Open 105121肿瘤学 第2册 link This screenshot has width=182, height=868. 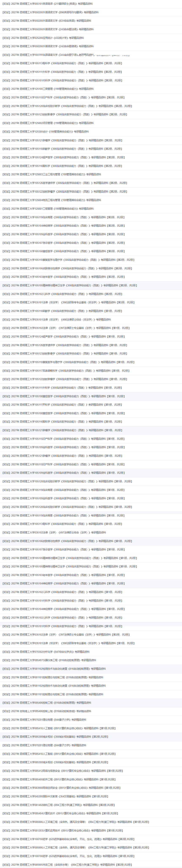[62, 140]
